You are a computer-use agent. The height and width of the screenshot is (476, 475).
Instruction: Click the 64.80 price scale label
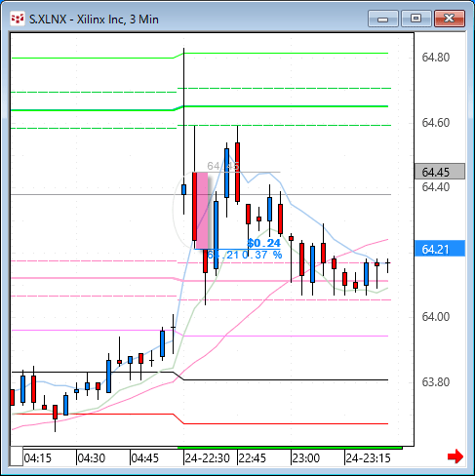436,58
